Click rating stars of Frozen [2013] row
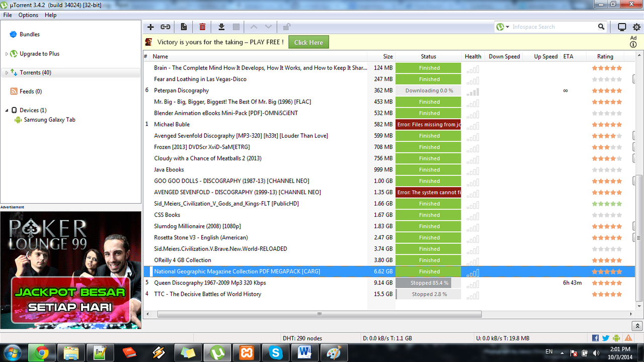Screen dimensions: 644x362 coord(607,147)
